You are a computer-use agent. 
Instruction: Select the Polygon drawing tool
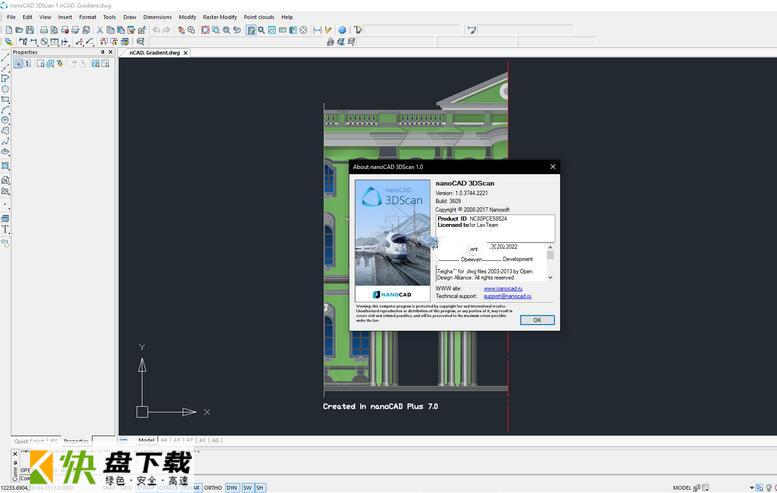click(x=5, y=89)
